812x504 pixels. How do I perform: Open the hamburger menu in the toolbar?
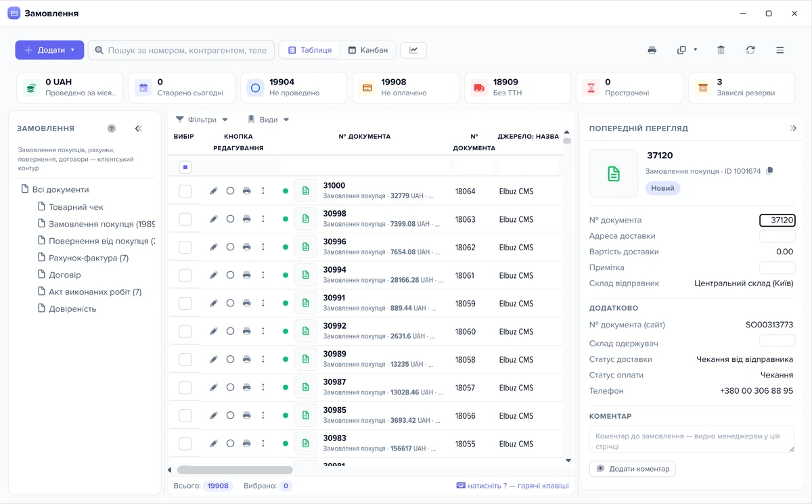tap(780, 50)
